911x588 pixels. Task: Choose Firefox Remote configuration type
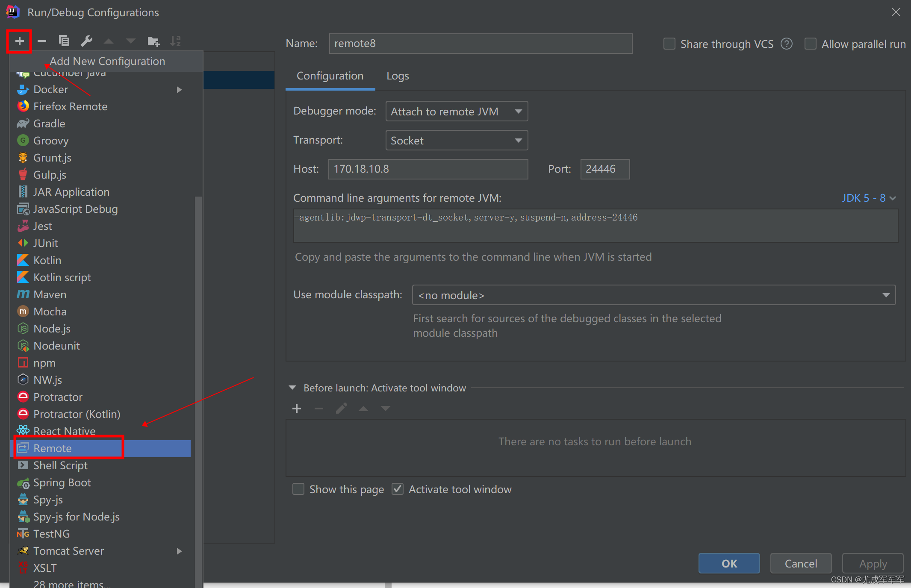click(100, 106)
